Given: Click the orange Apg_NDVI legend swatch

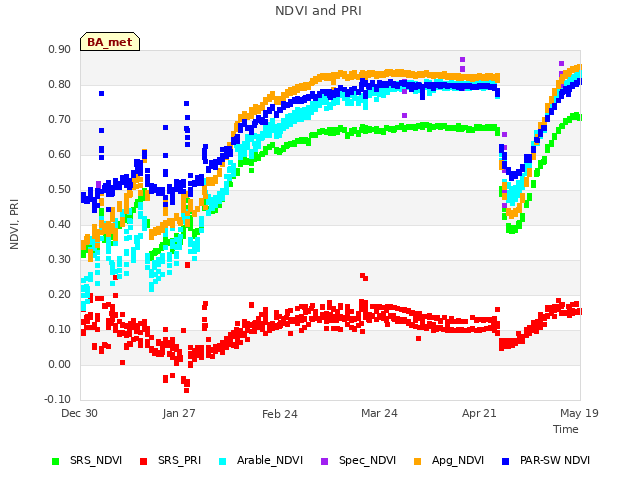Looking at the screenshot, I should pos(418,461).
